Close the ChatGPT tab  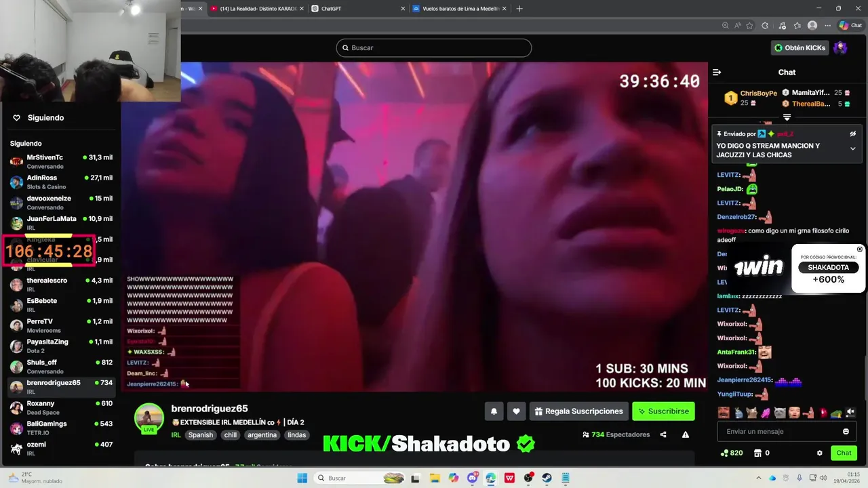tap(403, 9)
